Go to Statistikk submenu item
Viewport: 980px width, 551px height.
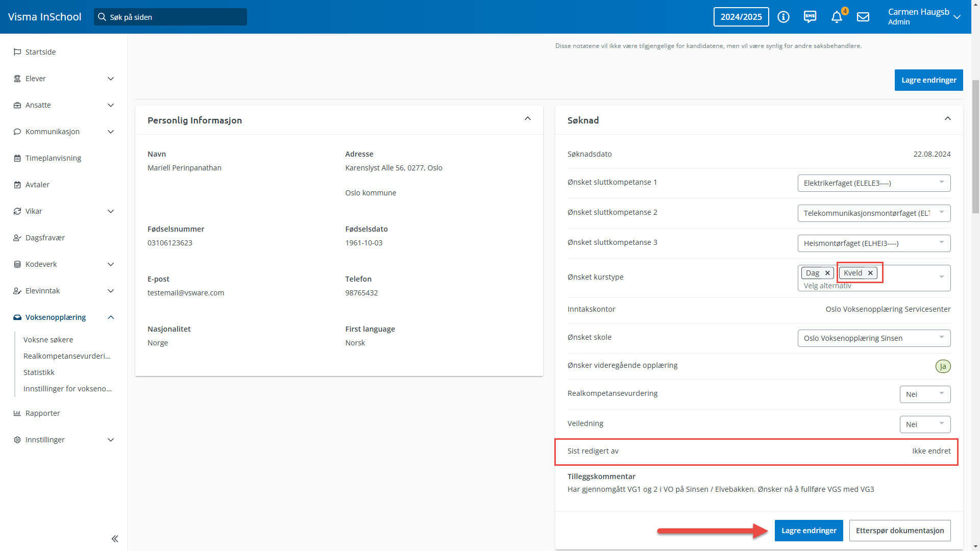(39, 372)
